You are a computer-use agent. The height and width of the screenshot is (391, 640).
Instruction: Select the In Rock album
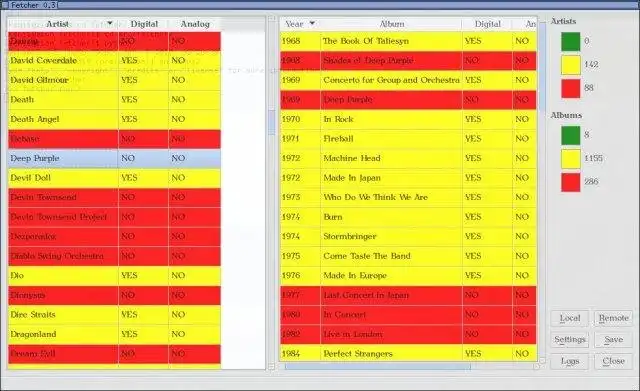pos(409,119)
